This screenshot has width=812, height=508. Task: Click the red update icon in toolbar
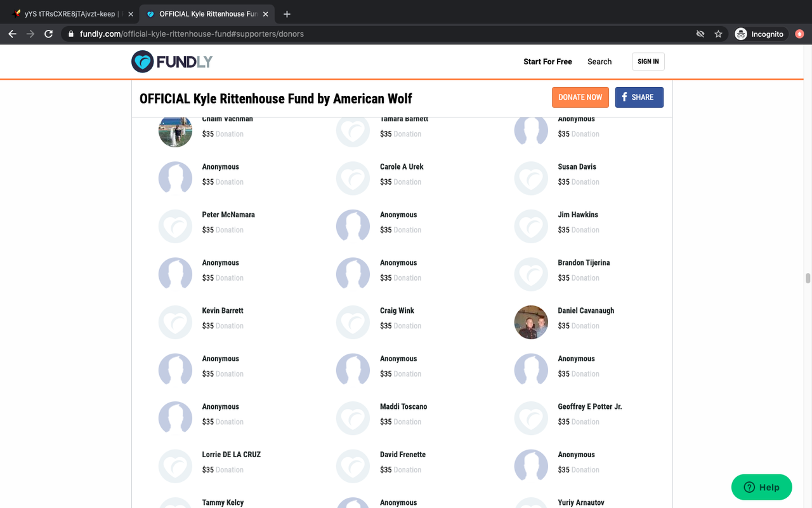pos(799,34)
